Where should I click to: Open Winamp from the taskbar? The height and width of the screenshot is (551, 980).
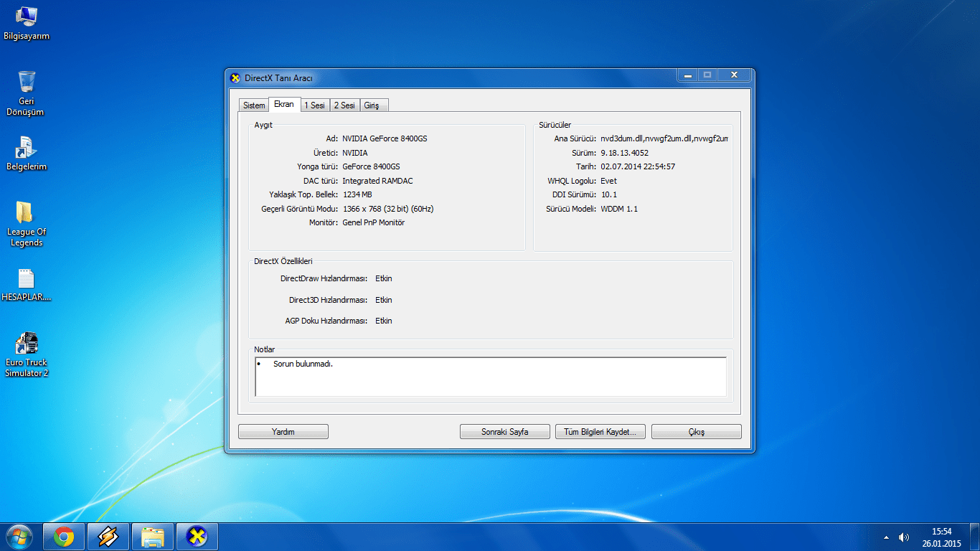108,537
